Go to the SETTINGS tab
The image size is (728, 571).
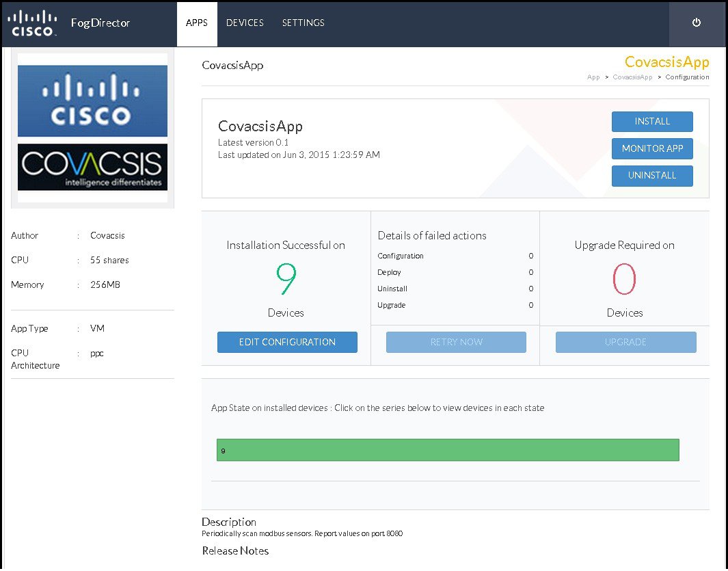(x=304, y=23)
